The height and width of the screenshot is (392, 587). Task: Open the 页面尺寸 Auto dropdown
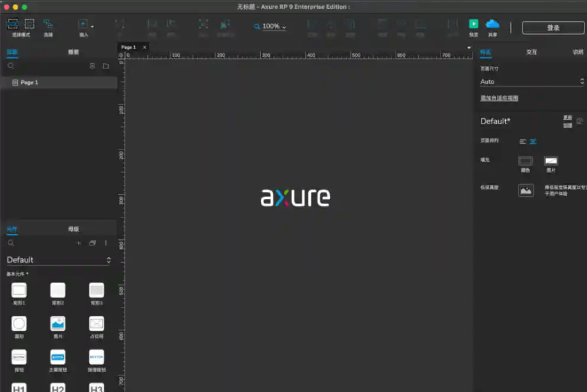tap(531, 81)
